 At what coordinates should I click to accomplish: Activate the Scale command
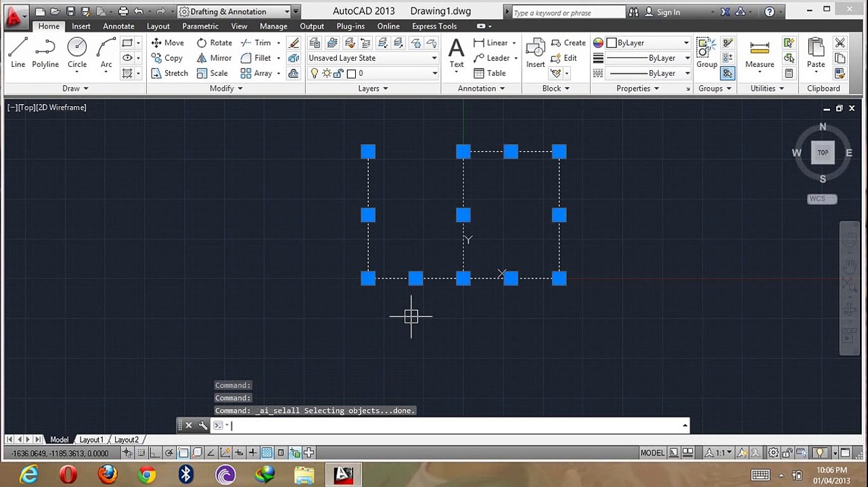212,73
